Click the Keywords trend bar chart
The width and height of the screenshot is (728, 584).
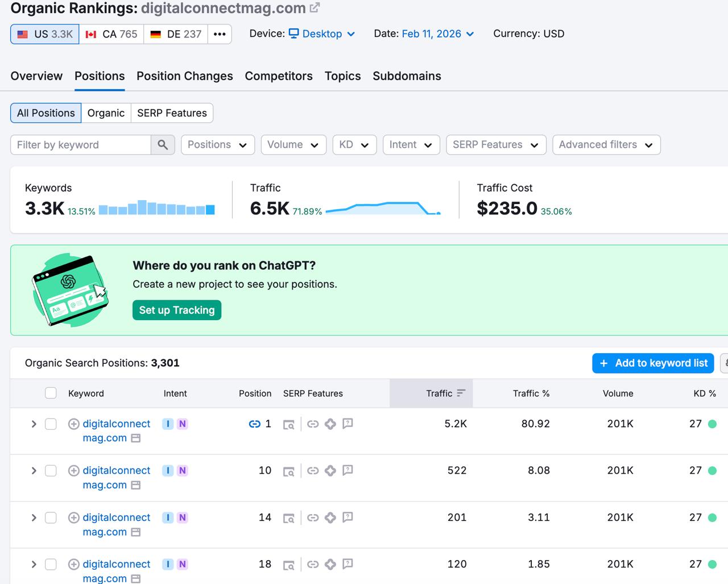click(x=156, y=208)
